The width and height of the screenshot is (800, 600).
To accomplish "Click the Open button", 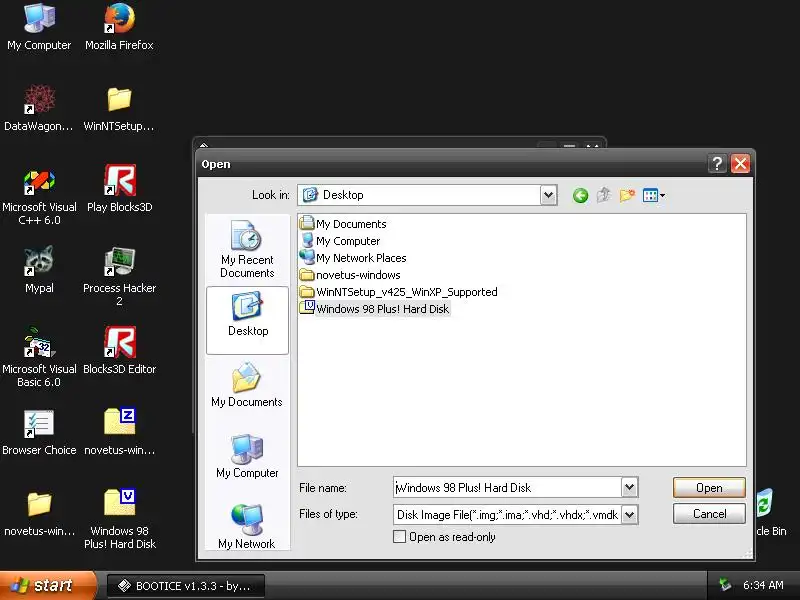I will coord(709,488).
